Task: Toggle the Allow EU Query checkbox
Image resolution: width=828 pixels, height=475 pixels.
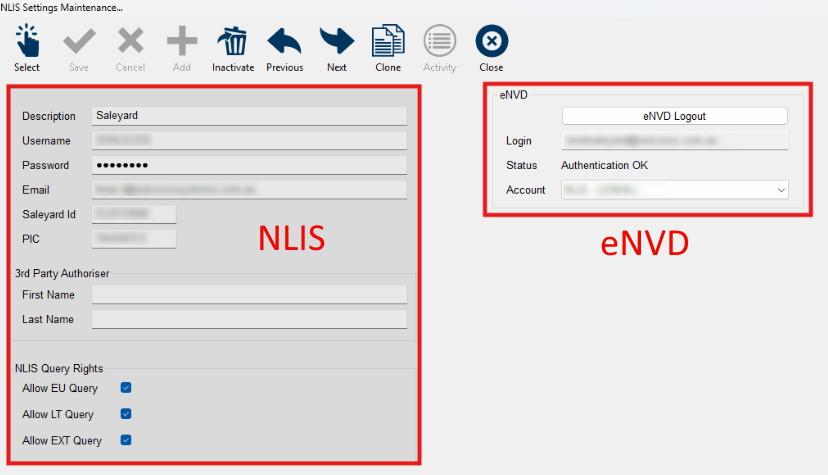Action: pyautogui.click(x=126, y=388)
